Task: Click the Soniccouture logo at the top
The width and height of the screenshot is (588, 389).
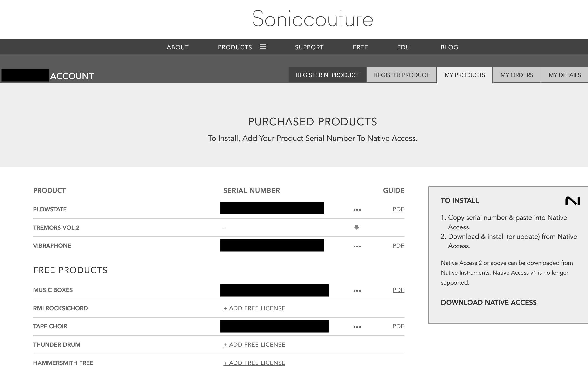Action: 313,19
